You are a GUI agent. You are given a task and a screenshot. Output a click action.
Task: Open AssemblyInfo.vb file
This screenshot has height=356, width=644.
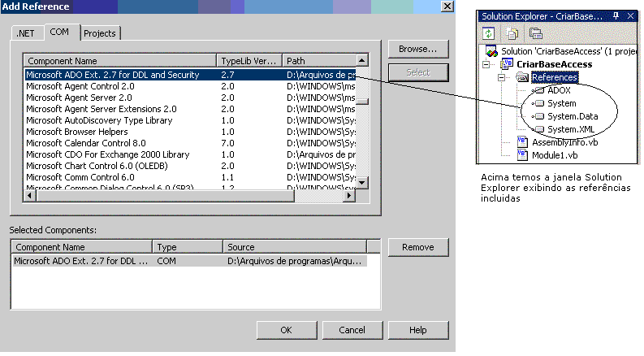pos(564,142)
